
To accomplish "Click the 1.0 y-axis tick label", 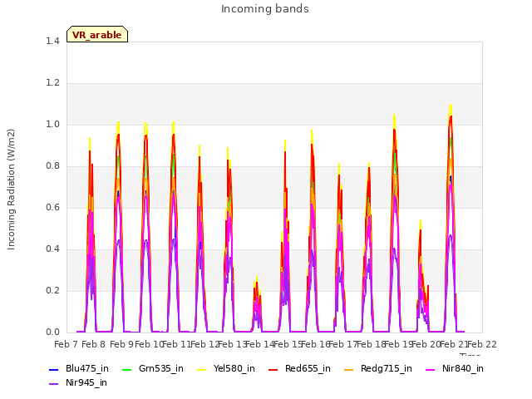I will coord(52,124).
